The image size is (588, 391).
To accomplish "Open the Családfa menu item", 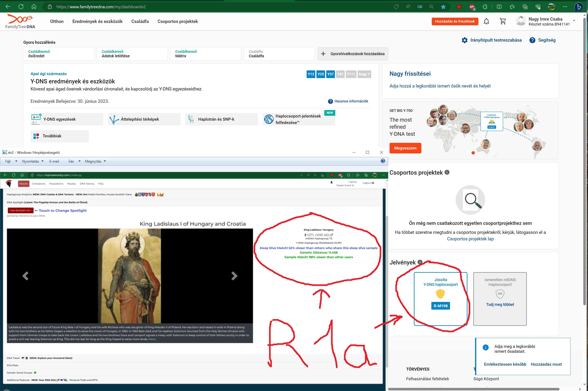I will (140, 21).
